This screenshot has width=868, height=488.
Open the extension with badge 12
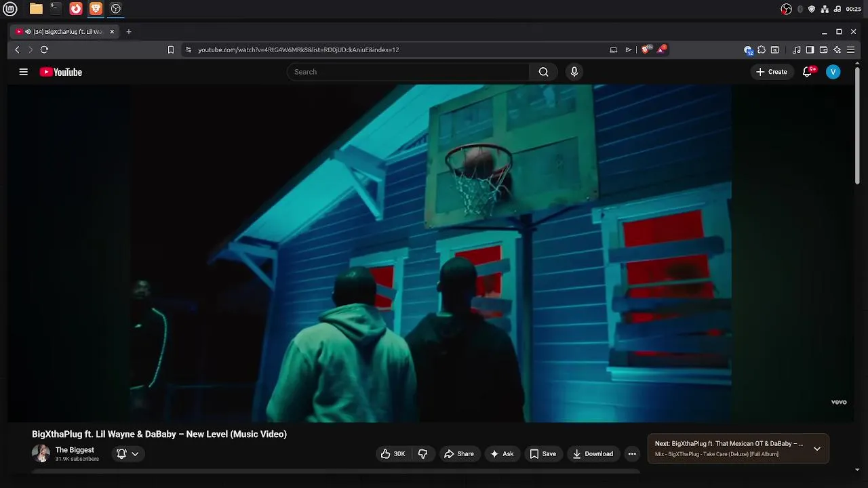(x=748, y=49)
